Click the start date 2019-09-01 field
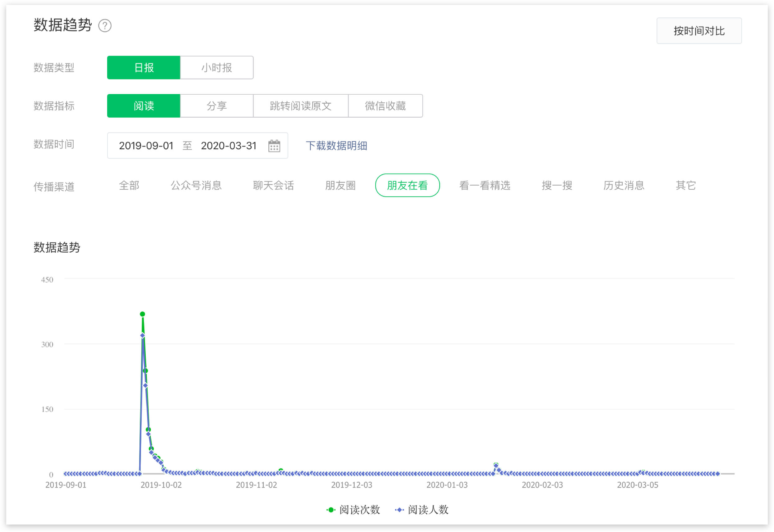The width and height of the screenshot is (774, 532). pyautogui.click(x=146, y=146)
